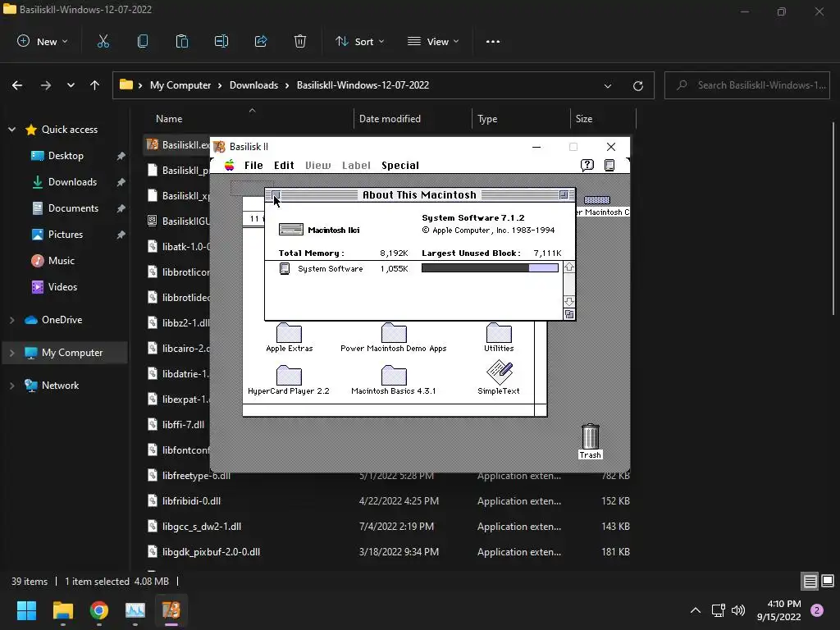This screenshot has height=630, width=840.
Task: Go forward in File Explorer
Action: tap(46, 85)
